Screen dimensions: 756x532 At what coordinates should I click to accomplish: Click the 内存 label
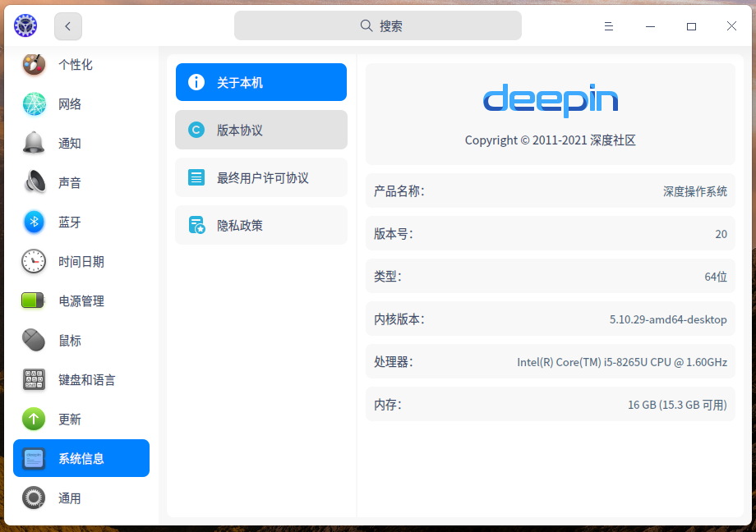pyautogui.click(x=388, y=405)
